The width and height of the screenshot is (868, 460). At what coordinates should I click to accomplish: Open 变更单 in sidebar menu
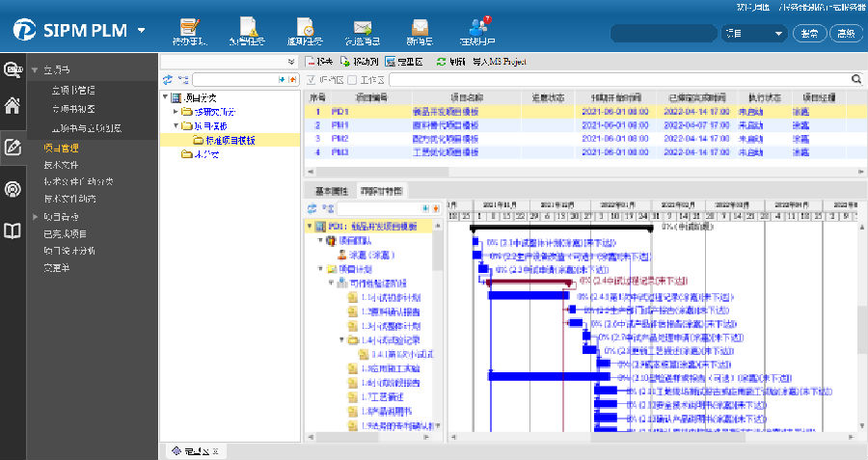57,268
